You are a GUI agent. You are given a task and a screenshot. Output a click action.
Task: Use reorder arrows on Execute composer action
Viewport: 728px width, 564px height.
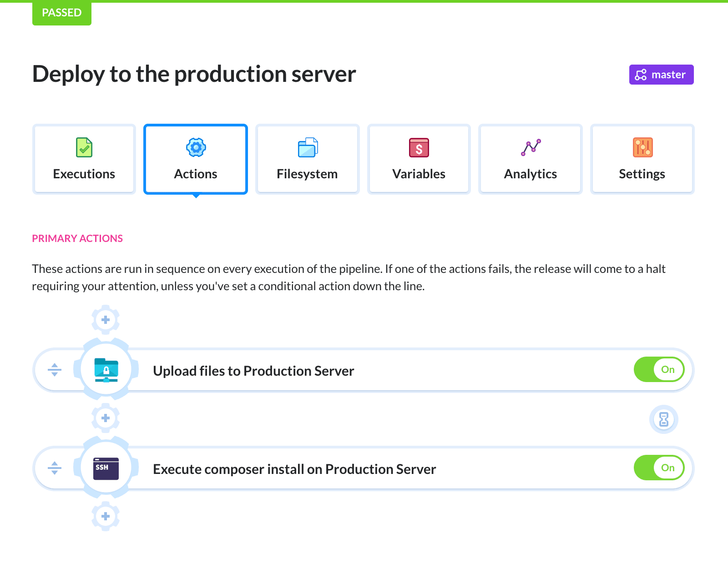[55, 468]
